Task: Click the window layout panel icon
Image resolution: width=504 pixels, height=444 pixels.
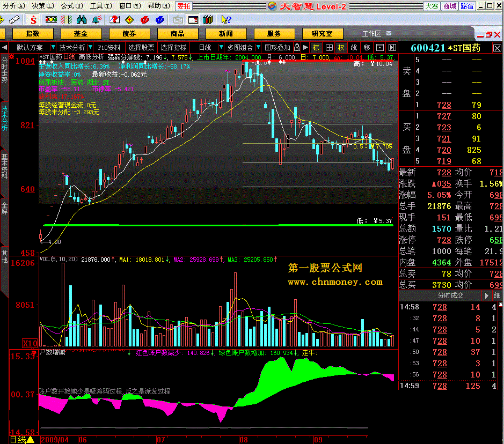Action: 193,20
